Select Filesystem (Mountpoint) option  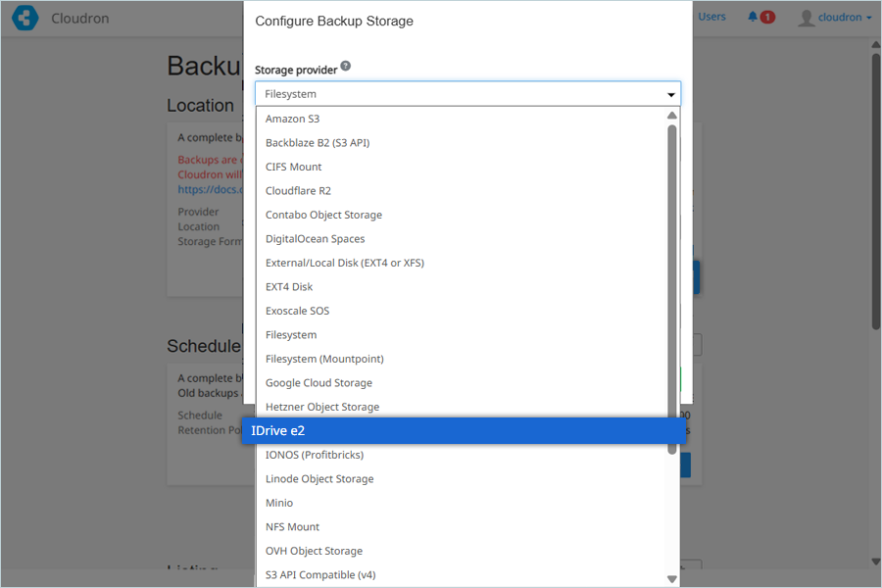(x=463, y=359)
